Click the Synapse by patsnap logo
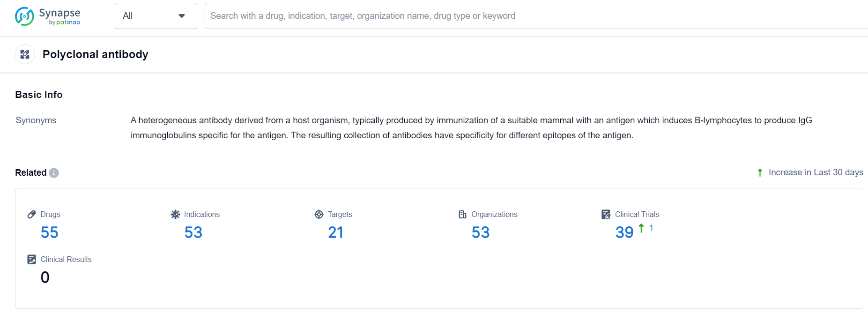This screenshot has width=868, height=314. [48, 16]
